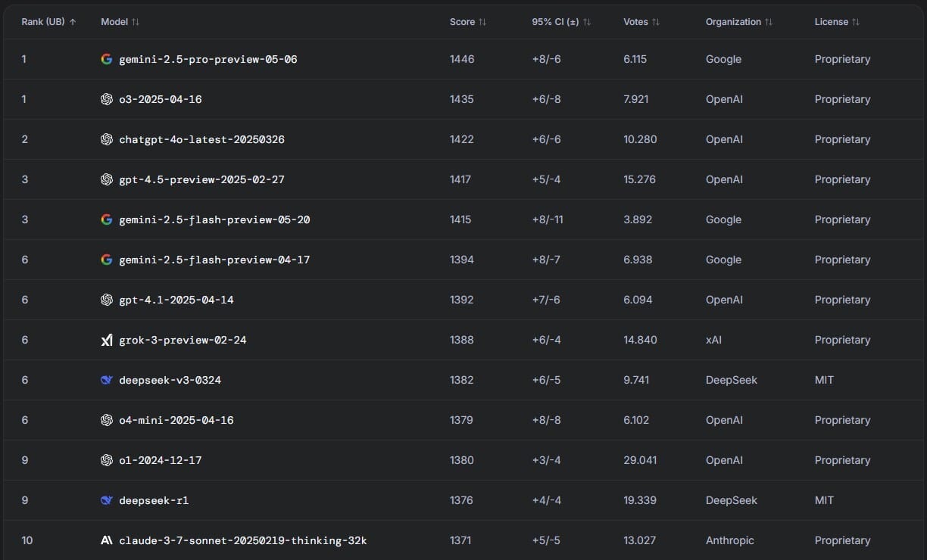Open the chatgpt-4o-latest-20250326 model link
Viewport: 927px width, 560px height.
(x=201, y=139)
